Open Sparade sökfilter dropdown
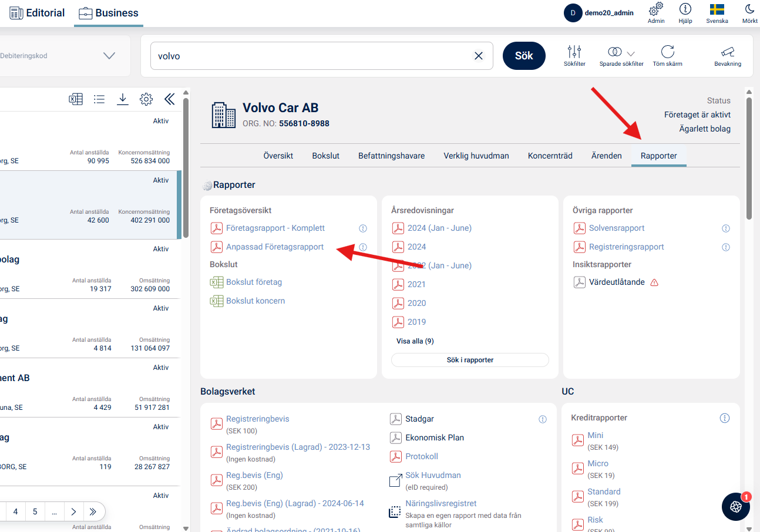 621,56
